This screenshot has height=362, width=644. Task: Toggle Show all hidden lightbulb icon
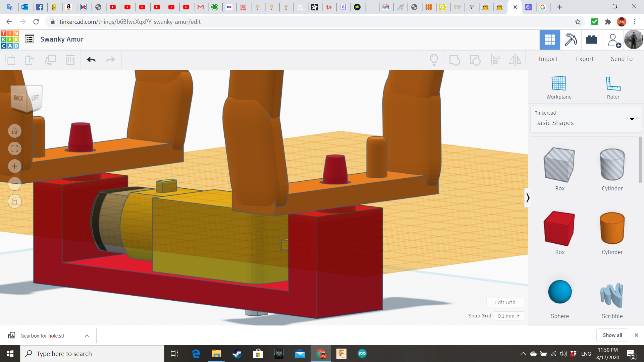pos(434,60)
